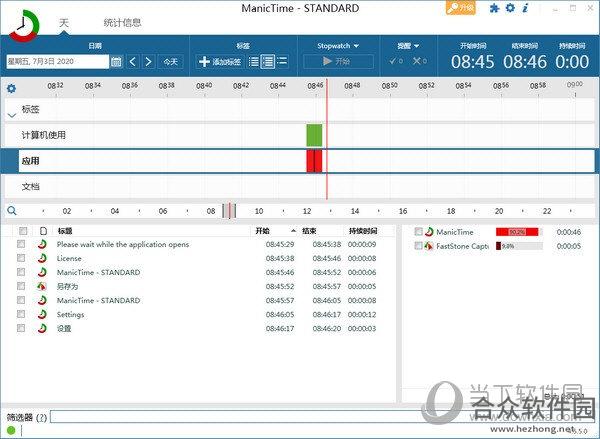This screenshot has width=600, height=439.
Task: Click the X cancel icon under search
Action: (419, 61)
